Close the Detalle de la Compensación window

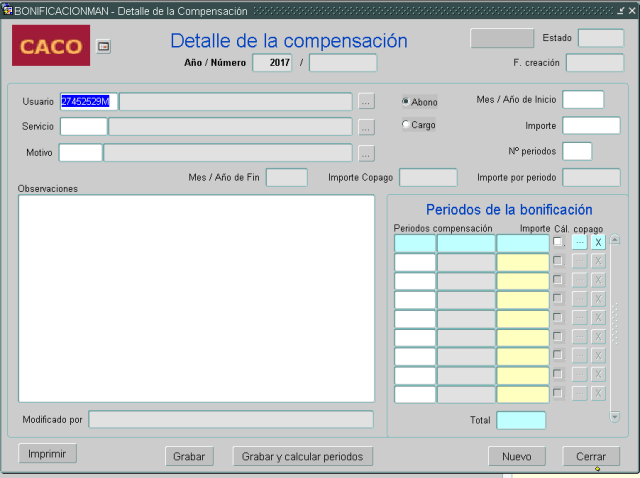pos(632,11)
